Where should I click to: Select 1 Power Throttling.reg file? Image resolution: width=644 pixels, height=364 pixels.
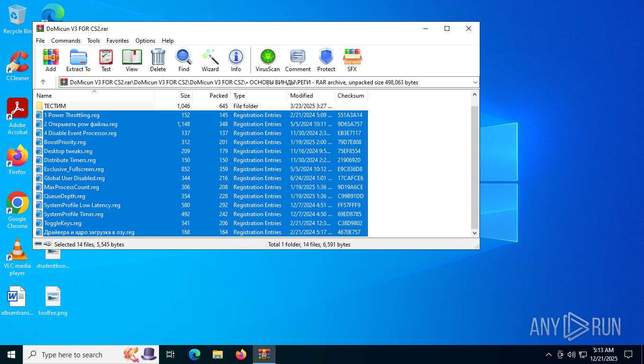click(72, 115)
